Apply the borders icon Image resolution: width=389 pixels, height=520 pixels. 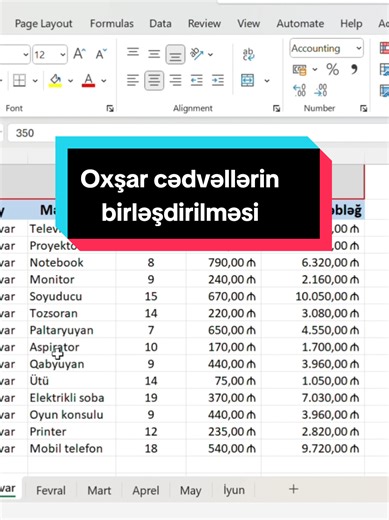click(x=19, y=80)
